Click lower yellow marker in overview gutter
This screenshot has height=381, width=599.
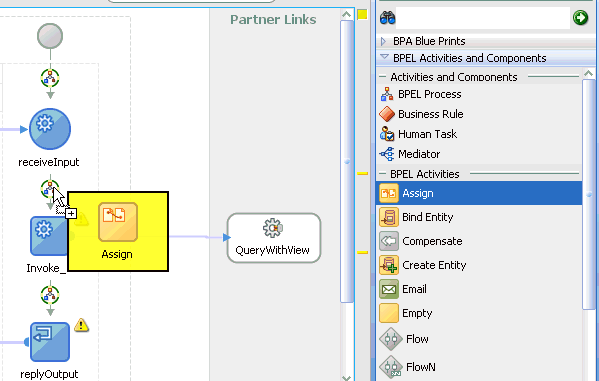[x=363, y=253]
